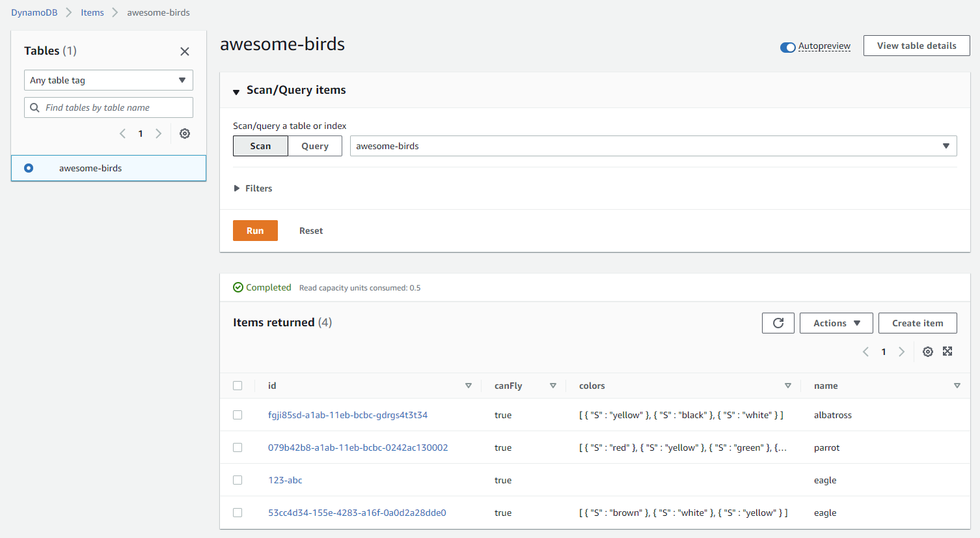
Task: Sort by name column arrow
Action: pos(957,386)
